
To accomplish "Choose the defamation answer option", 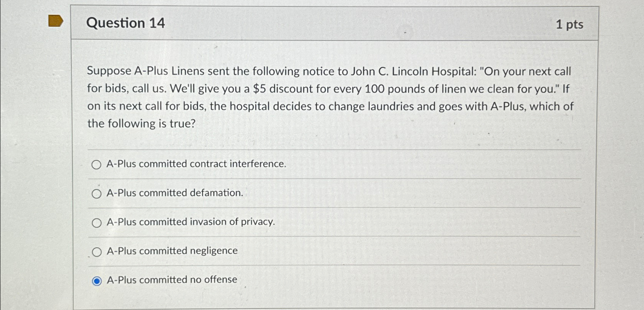I will [96, 194].
